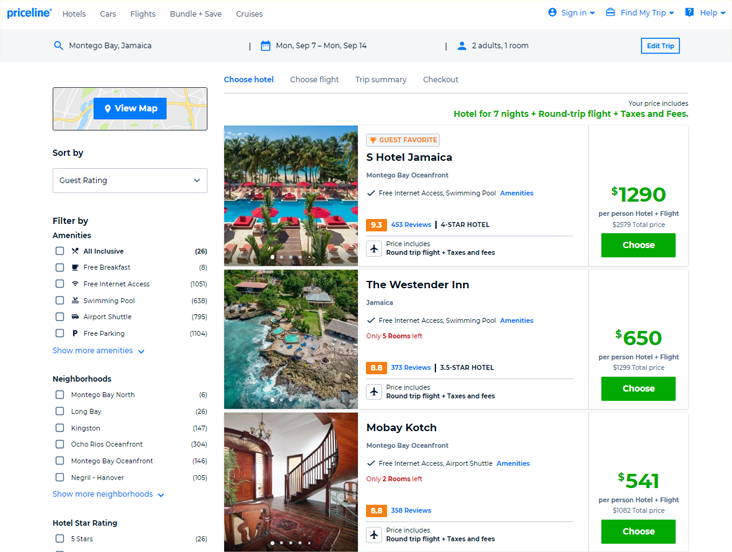Open the 358 Reviews link
This screenshot has height=552, width=732.
click(x=411, y=510)
